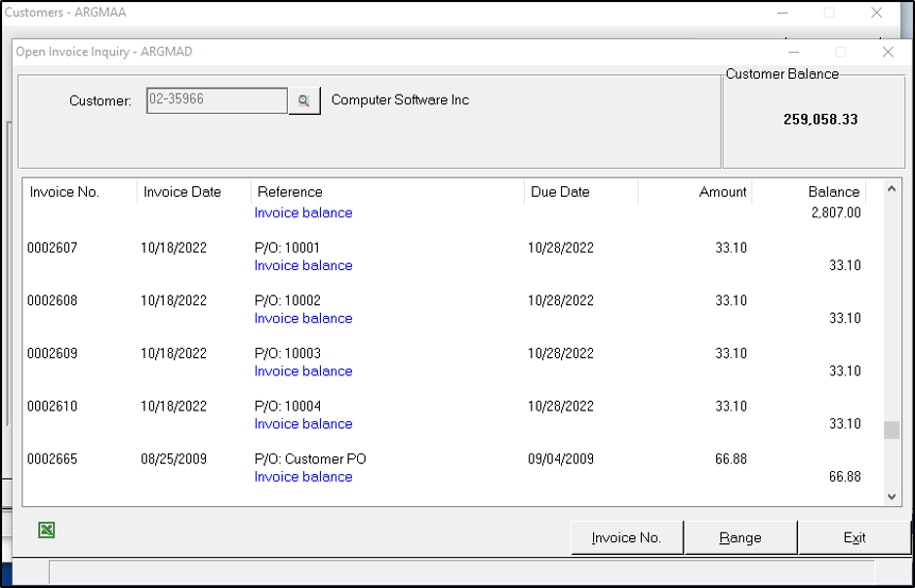
Task: Open Invoice balance link under P/O: 10001
Action: pyautogui.click(x=303, y=265)
